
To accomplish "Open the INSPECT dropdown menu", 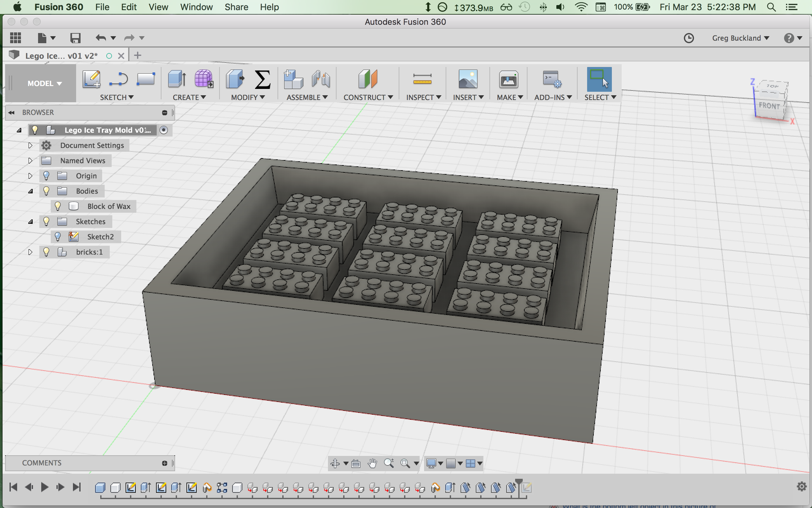I will pos(423,97).
